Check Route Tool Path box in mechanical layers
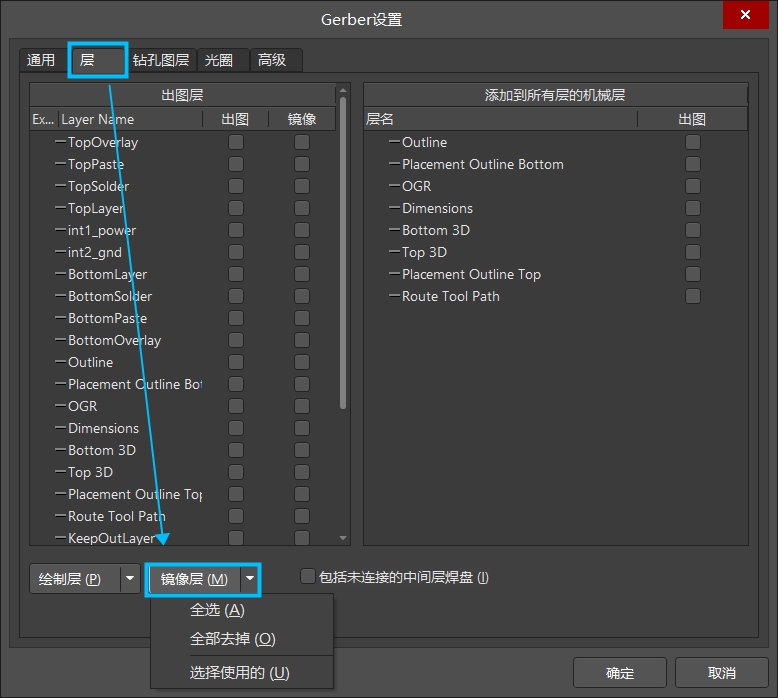Screen dimensions: 778x698 click(692, 296)
